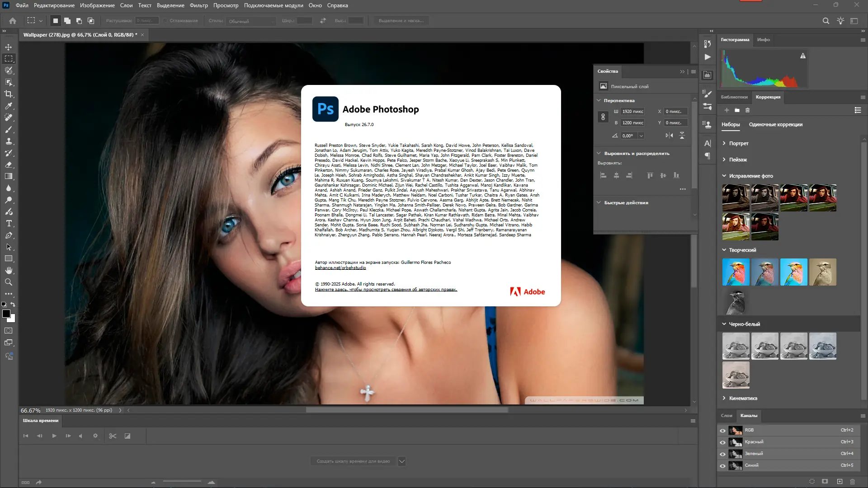Open the Стиль dropdown set to Обычный
868x488 pixels.
click(x=251, y=21)
